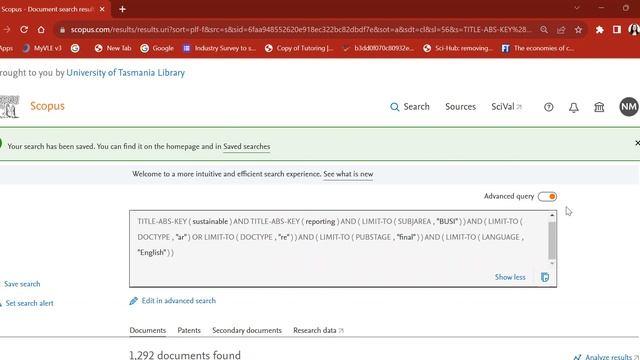Go to browser home page
640x360 pixels.
pyautogui.click(x=41, y=29)
